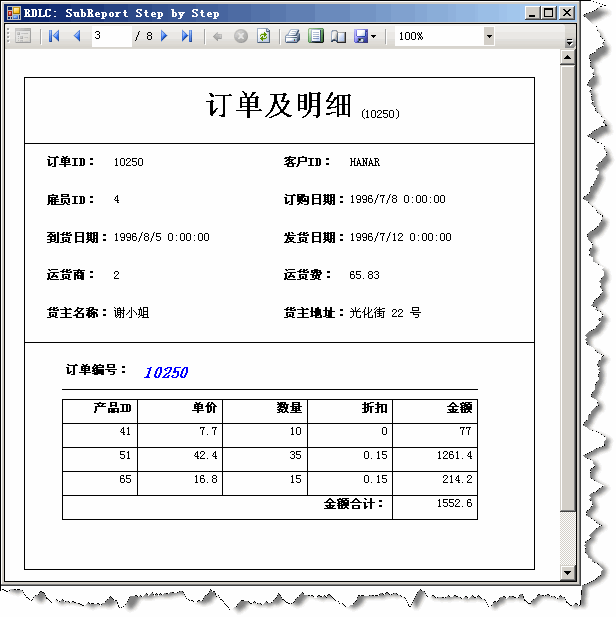Click the blue order number 10250
The width and height of the screenshot is (616, 617).
point(166,372)
